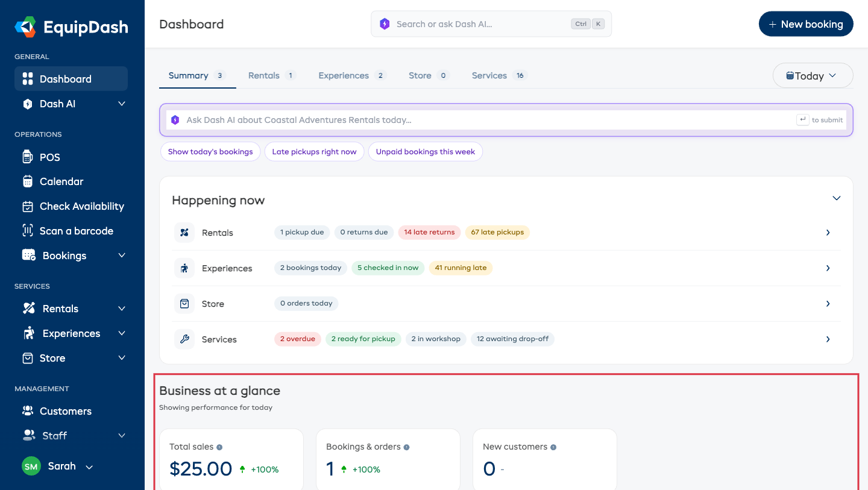Click the 41 running late badge

461,268
